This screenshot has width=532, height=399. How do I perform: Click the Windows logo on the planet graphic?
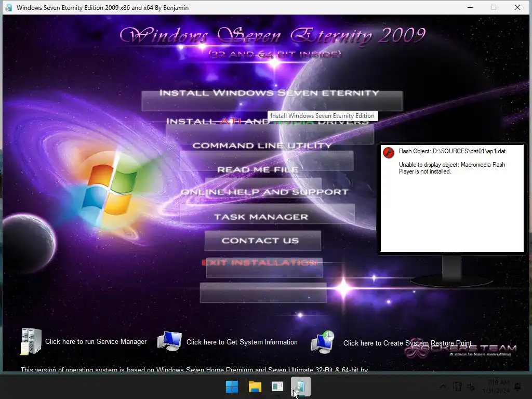click(109, 189)
